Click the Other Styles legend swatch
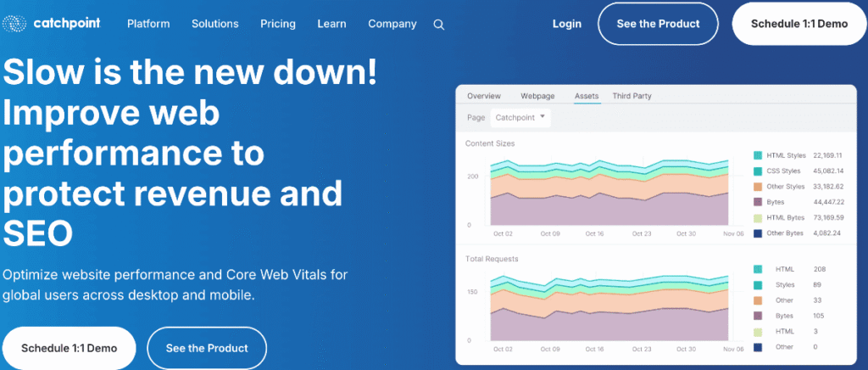The image size is (868, 370). pyautogui.click(x=758, y=187)
